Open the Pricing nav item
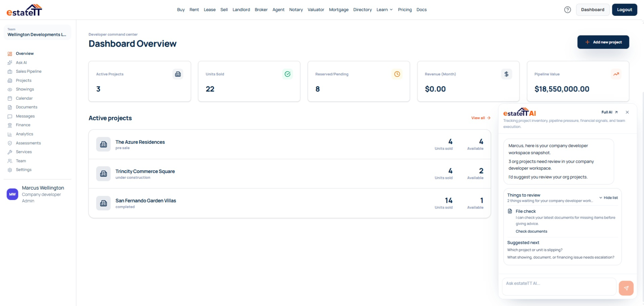Screen dimensions: 644x306 (x=405, y=10)
